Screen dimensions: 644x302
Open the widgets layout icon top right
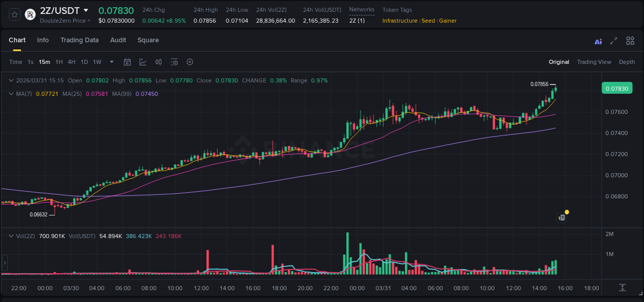[x=630, y=41]
